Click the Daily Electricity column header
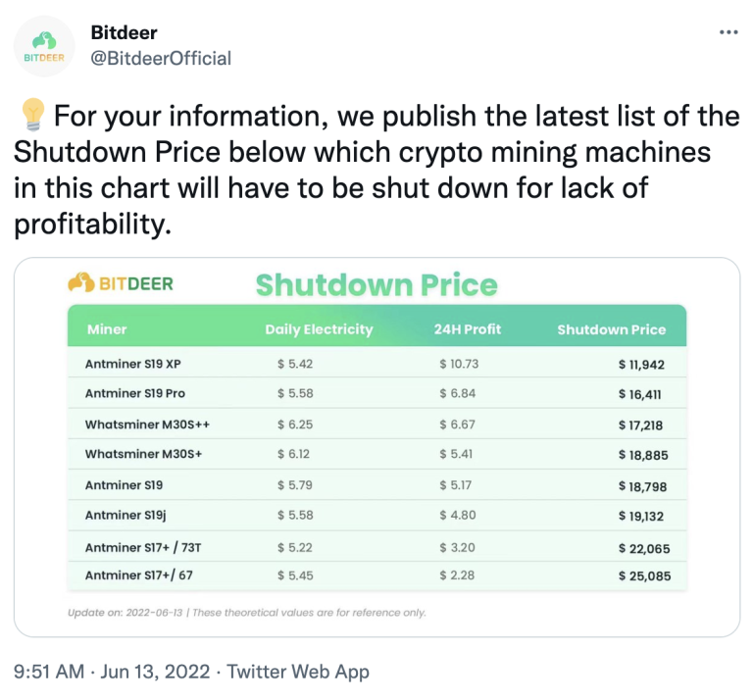This screenshot has height=700, width=753. [x=319, y=329]
